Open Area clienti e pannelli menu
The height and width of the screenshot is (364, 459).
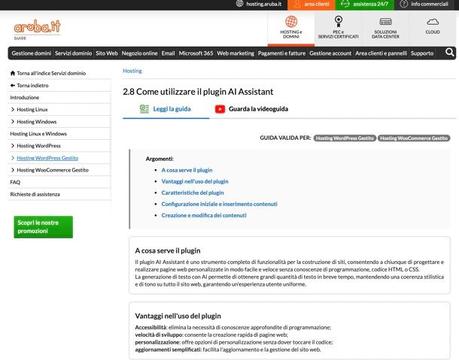pos(381,53)
